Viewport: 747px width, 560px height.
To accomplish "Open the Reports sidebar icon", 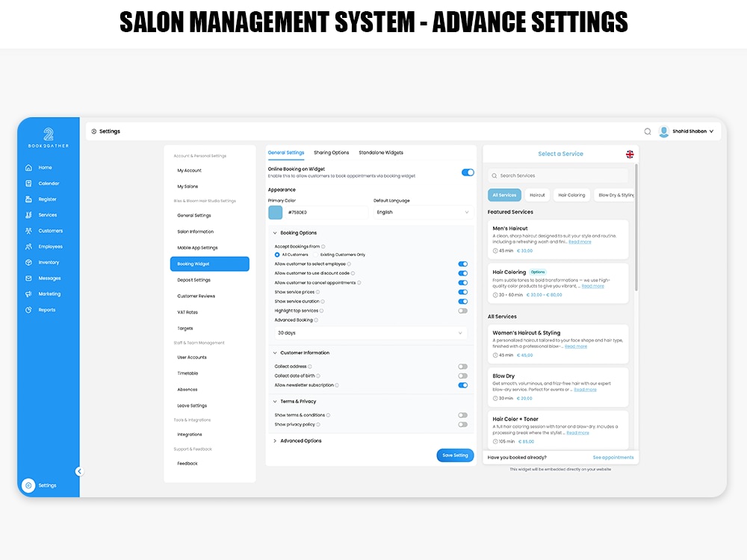I will click(x=28, y=310).
